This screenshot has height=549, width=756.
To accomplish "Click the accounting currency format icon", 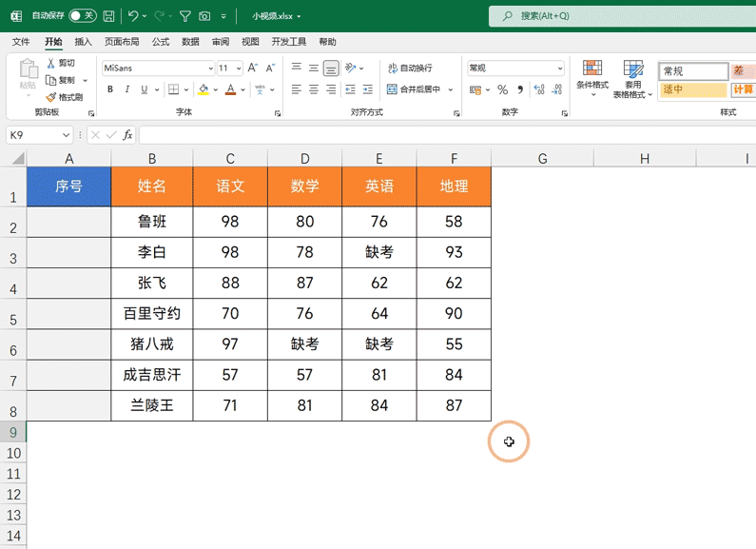I will point(475,89).
